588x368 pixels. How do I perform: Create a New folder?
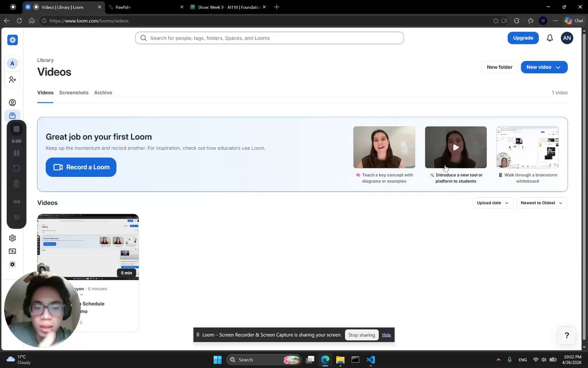click(500, 67)
